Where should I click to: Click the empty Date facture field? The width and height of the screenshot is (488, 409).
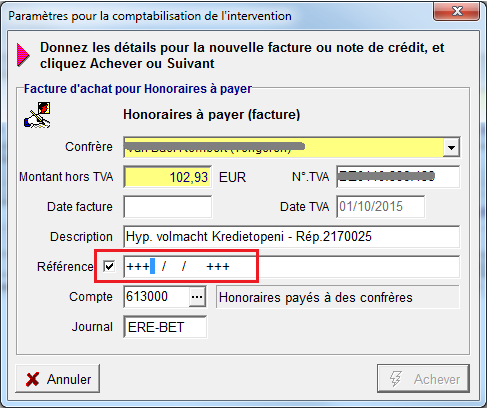pos(168,207)
